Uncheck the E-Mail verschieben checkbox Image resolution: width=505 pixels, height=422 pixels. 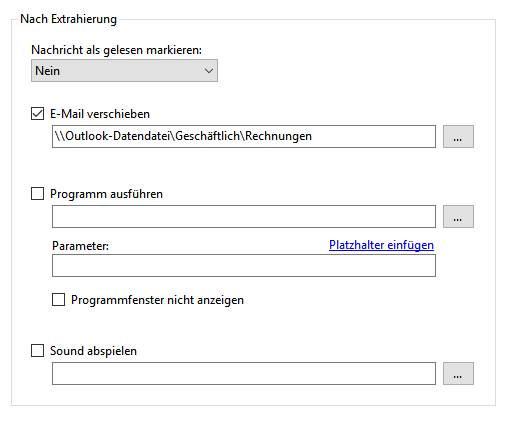pyautogui.click(x=37, y=114)
